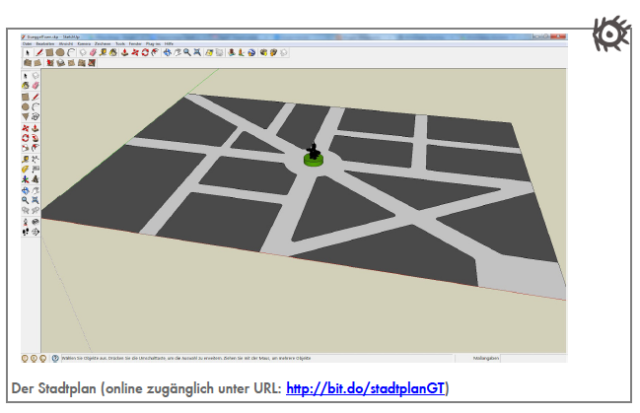Pick the Line pencil tool in horizontal toolbar

pos(39,52)
